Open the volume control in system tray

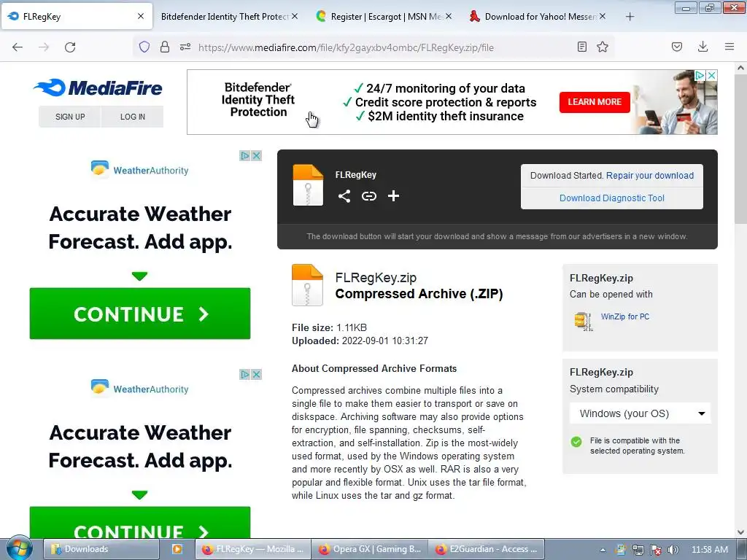[x=673, y=550]
